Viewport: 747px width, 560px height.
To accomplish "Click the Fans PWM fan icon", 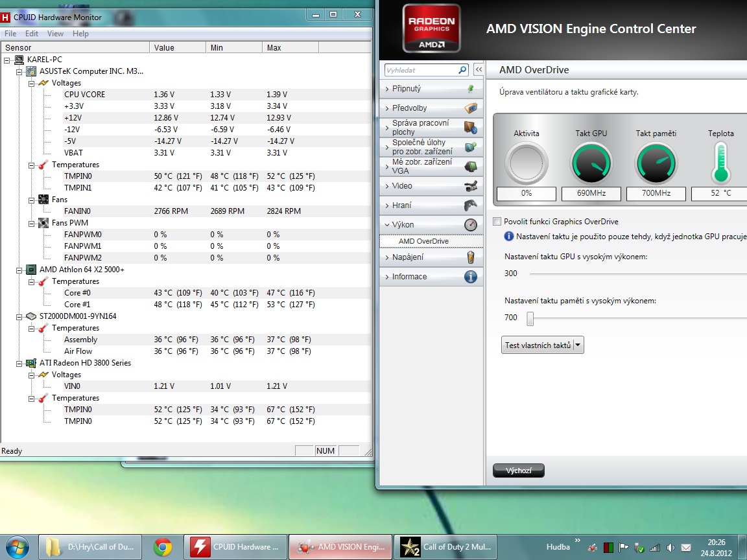I will [43, 223].
